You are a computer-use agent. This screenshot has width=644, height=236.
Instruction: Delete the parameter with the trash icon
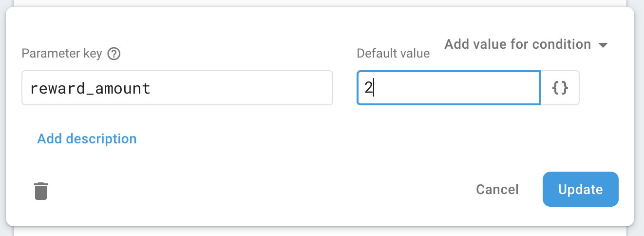pos(41,191)
